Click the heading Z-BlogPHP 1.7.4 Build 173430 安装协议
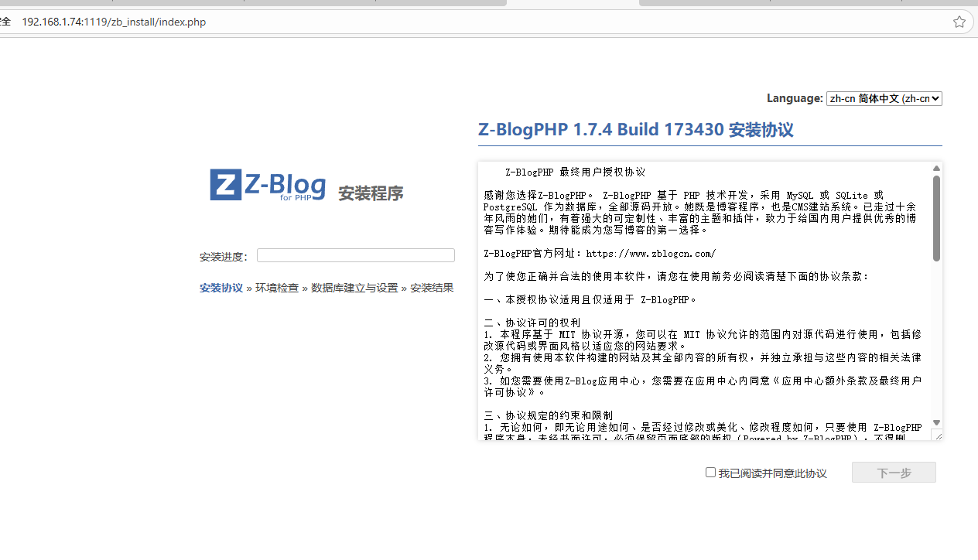The image size is (978, 560). 636,130
